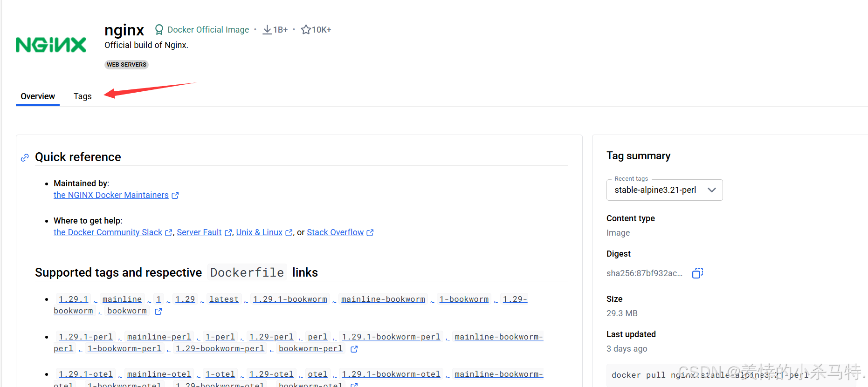This screenshot has width=868, height=387.
Task: Open the Docker Community Slack link
Action: 108,232
